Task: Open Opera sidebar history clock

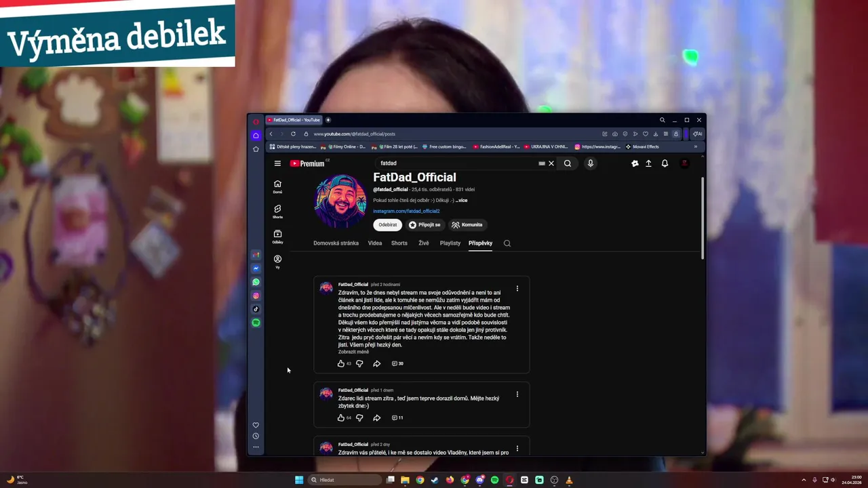Action: tap(256, 436)
